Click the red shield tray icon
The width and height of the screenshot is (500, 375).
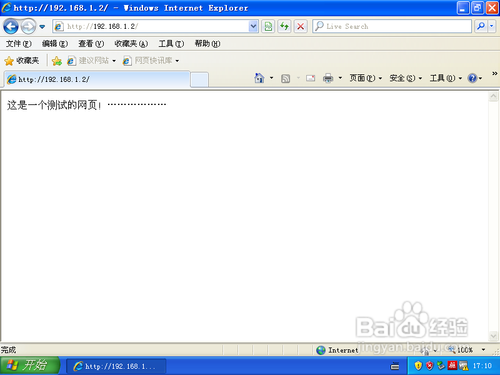tap(430, 366)
